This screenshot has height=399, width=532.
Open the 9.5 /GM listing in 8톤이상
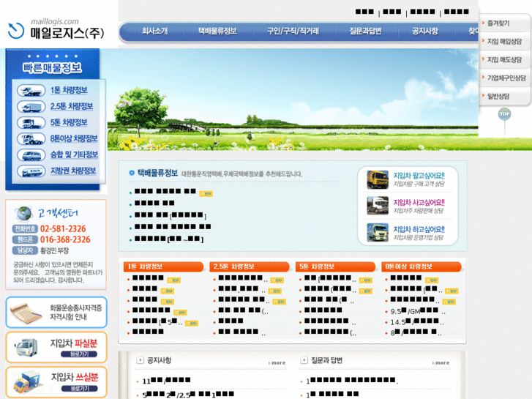pyautogui.click(x=418, y=311)
